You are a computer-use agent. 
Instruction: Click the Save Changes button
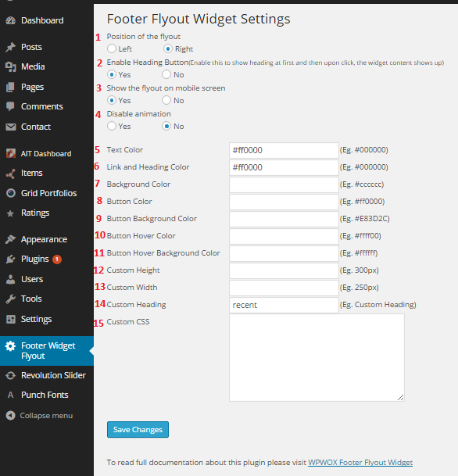pos(138,430)
